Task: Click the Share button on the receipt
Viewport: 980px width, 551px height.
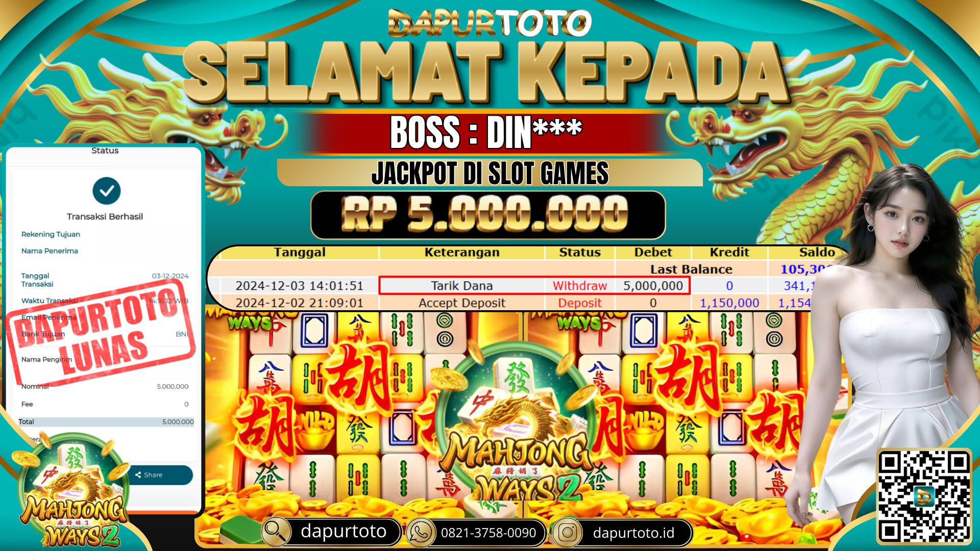Action: 159,475
